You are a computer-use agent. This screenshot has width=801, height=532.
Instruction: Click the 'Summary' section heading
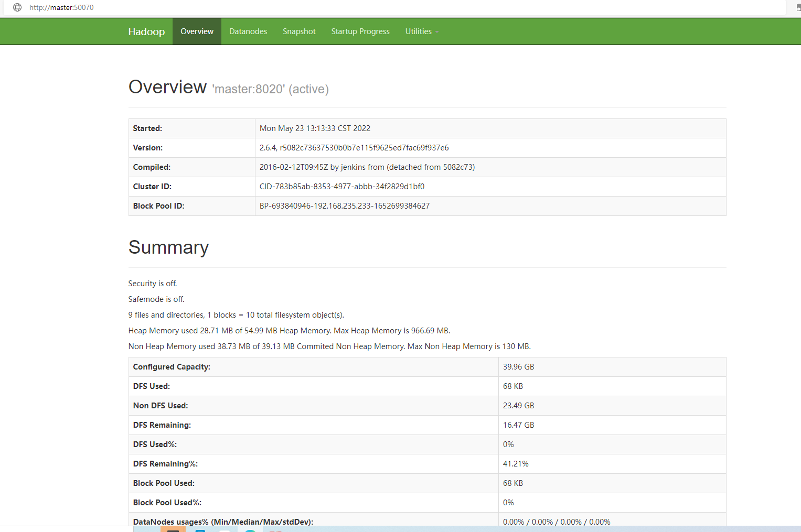click(168, 247)
